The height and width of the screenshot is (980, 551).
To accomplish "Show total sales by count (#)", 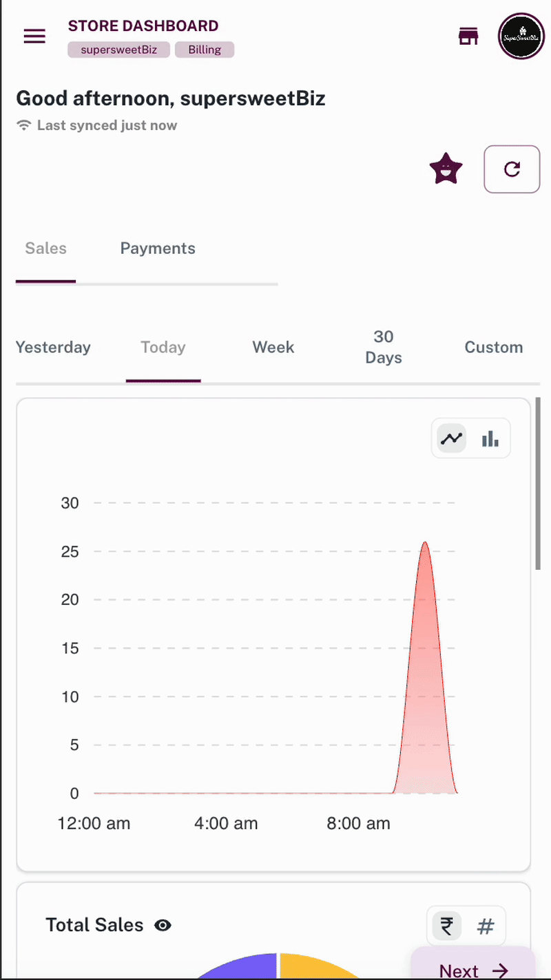I will click(486, 926).
